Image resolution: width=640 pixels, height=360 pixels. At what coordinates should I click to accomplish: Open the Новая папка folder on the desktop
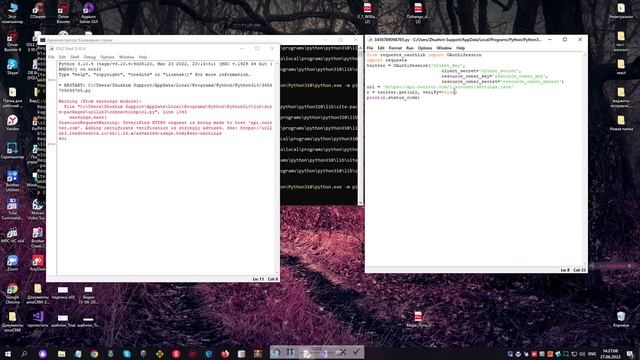click(621, 122)
